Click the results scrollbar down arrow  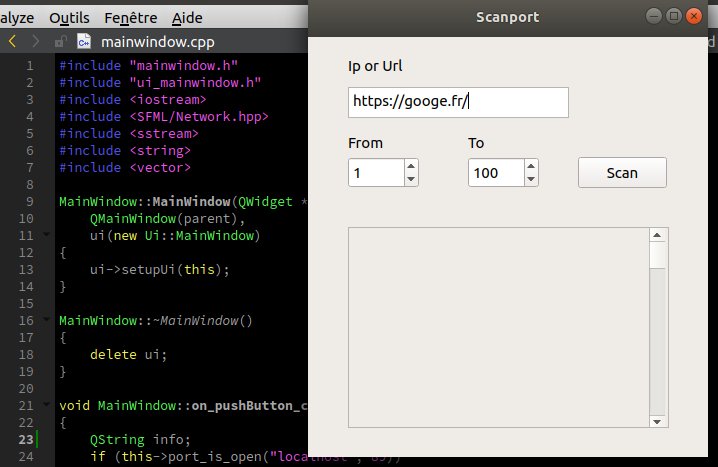point(657,422)
